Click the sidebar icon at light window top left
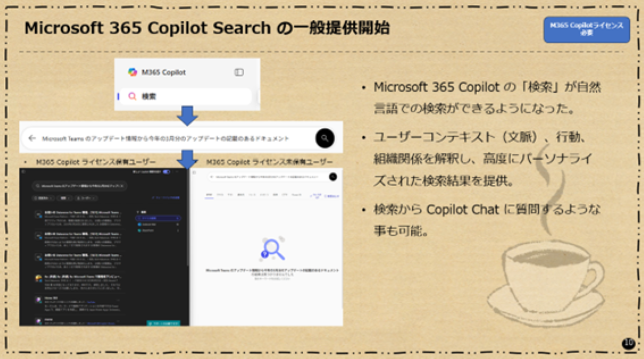 click(x=194, y=173)
